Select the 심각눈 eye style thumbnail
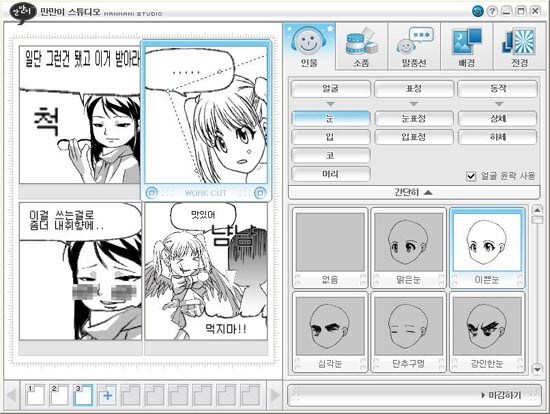Viewport: 550px width, 414px height. coord(330,332)
